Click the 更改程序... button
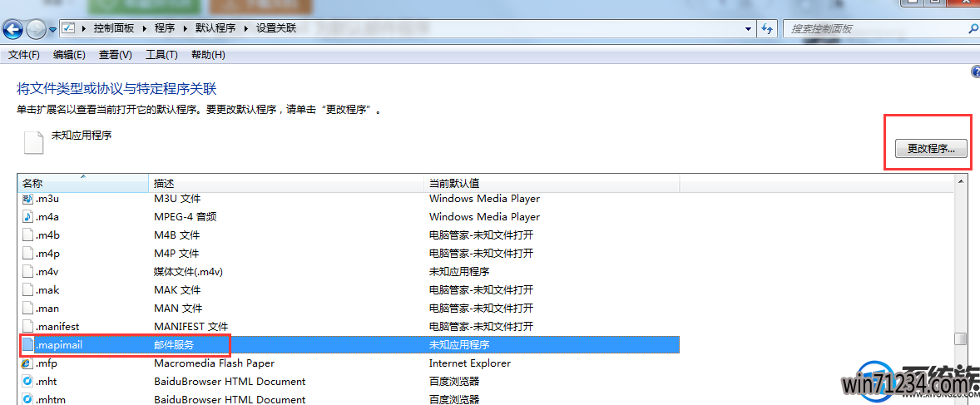The height and width of the screenshot is (405, 980). pyautogui.click(x=931, y=149)
